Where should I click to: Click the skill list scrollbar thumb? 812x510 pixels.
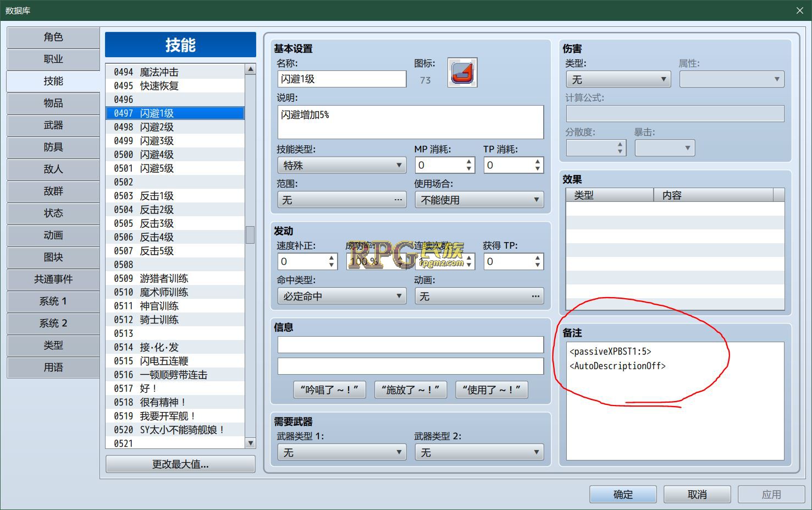coord(250,234)
